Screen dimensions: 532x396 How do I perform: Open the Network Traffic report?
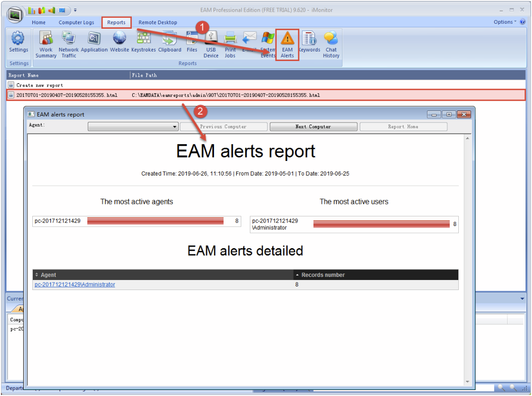69,44
